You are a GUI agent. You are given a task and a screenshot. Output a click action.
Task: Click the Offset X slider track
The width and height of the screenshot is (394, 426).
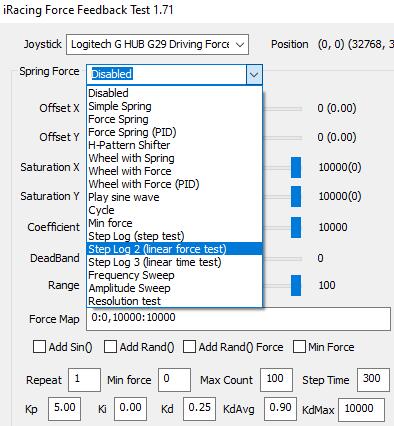click(x=283, y=109)
